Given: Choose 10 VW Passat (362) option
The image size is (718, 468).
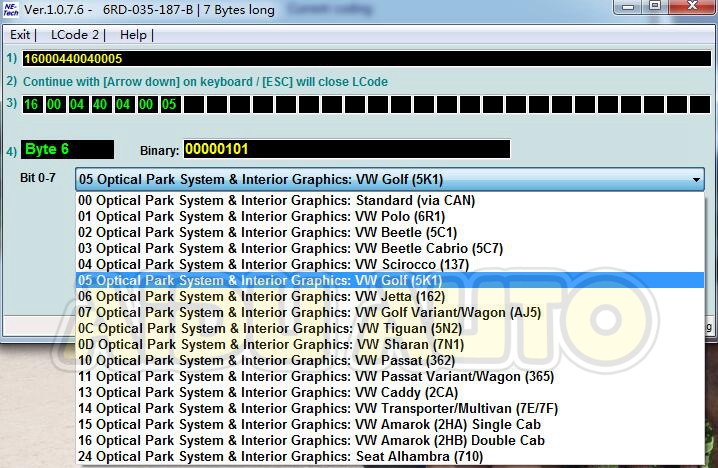Looking at the screenshot, I should coord(390,361).
